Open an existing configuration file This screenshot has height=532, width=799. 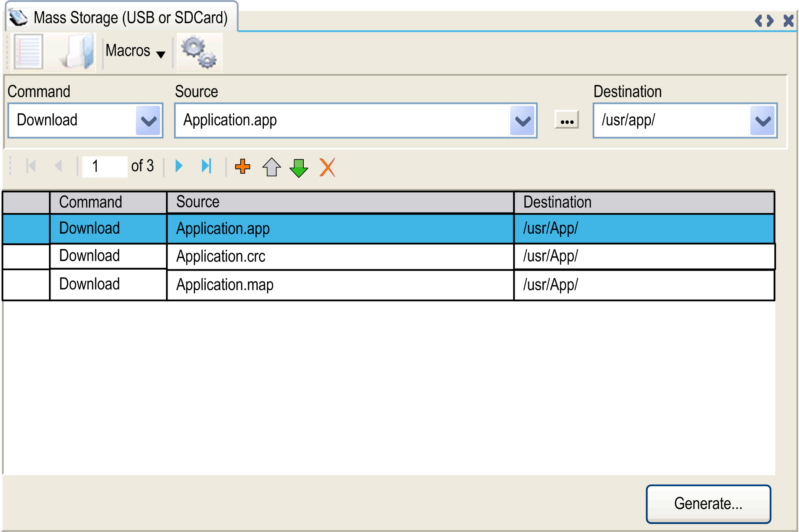[x=76, y=52]
